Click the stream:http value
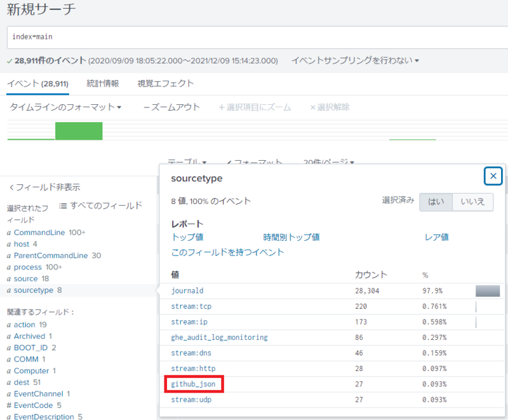Viewport: 508px width, 420px height. click(x=193, y=369)
